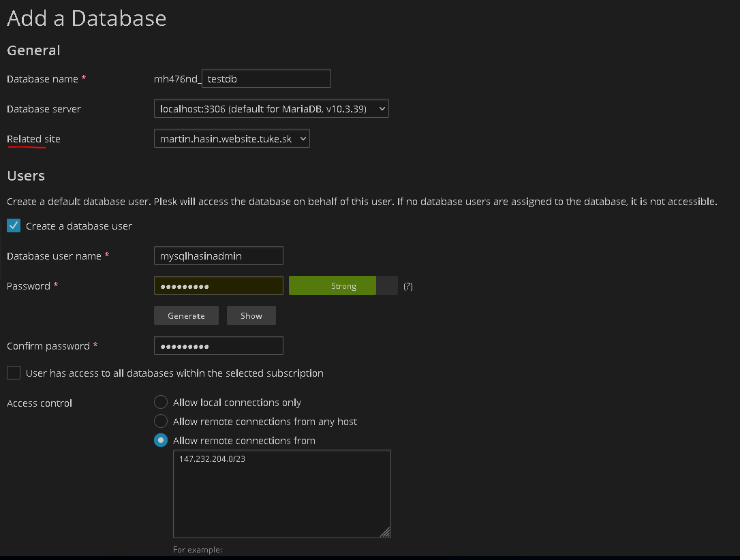Click the resize handle of the IP textarea
740x560 pixels.
[x=385, y=532]
